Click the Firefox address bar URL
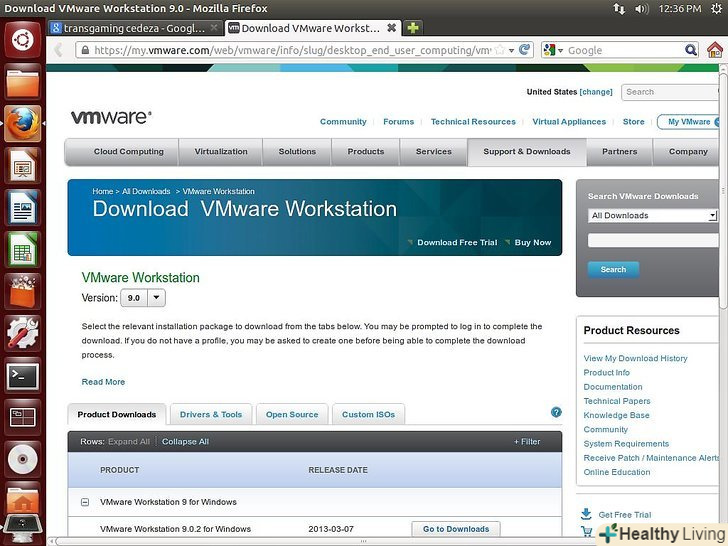Screen dimensions: 728x546 [292, 50]
